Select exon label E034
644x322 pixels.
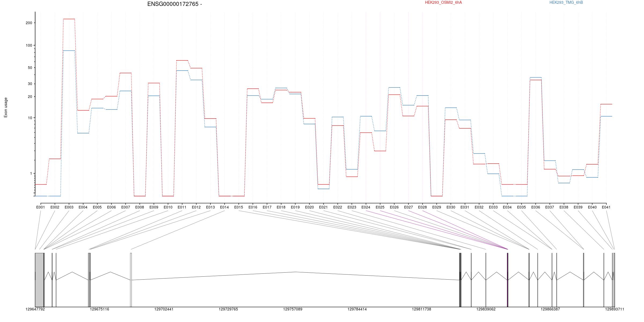click(x=507, y=207)
